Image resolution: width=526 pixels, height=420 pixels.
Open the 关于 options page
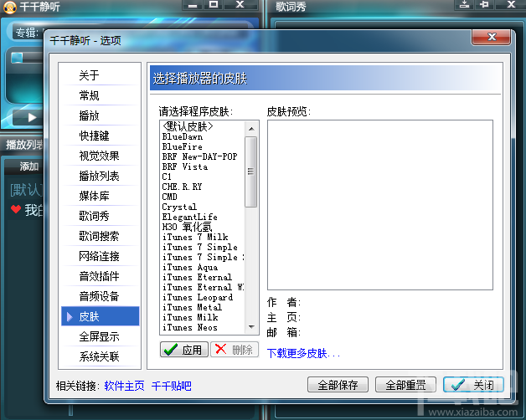[x=100, y=75]
